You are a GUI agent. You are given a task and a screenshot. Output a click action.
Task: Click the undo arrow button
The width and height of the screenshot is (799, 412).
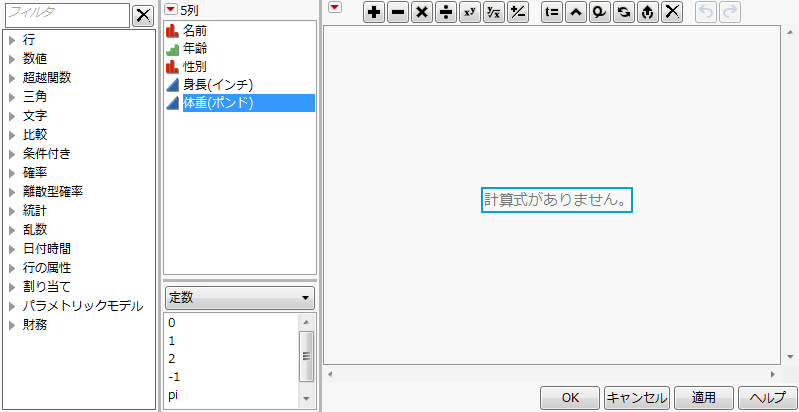pos(706,13)
